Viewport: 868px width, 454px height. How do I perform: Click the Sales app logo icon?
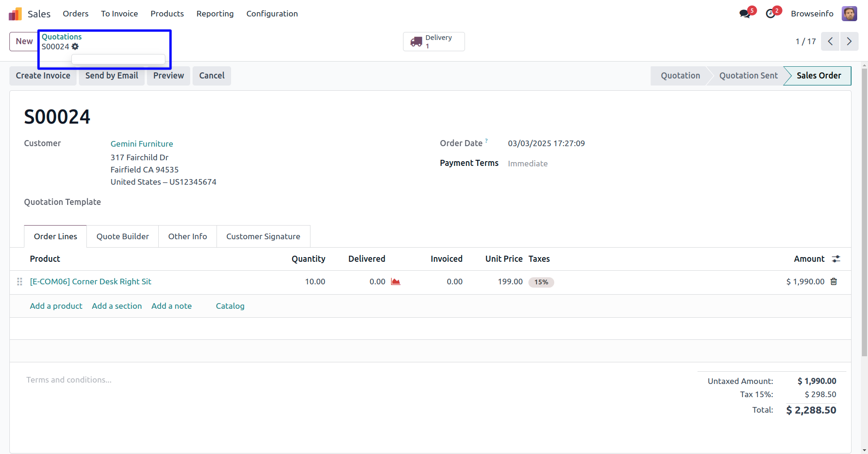pyautogui.click(x=15, y=14)
